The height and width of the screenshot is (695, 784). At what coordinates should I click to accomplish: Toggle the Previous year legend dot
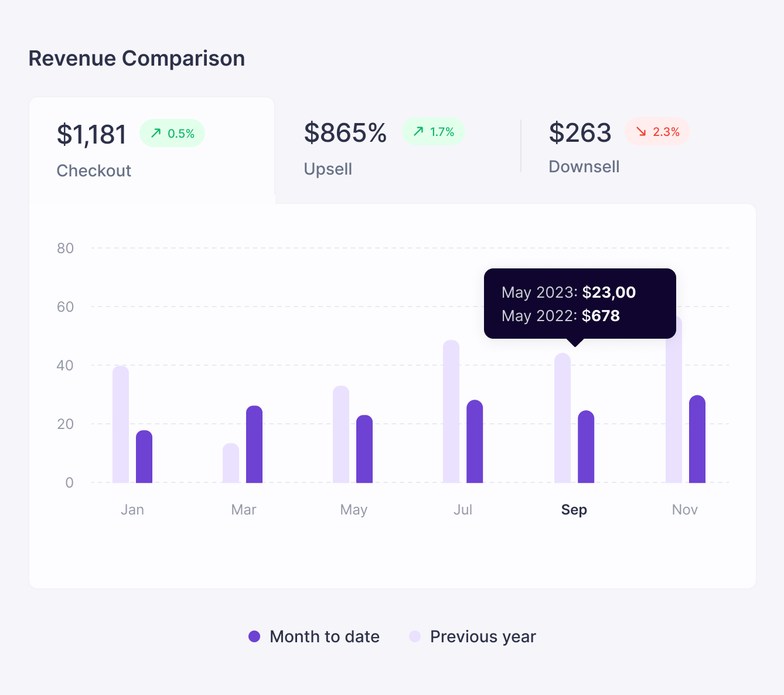tap(415, 636)
